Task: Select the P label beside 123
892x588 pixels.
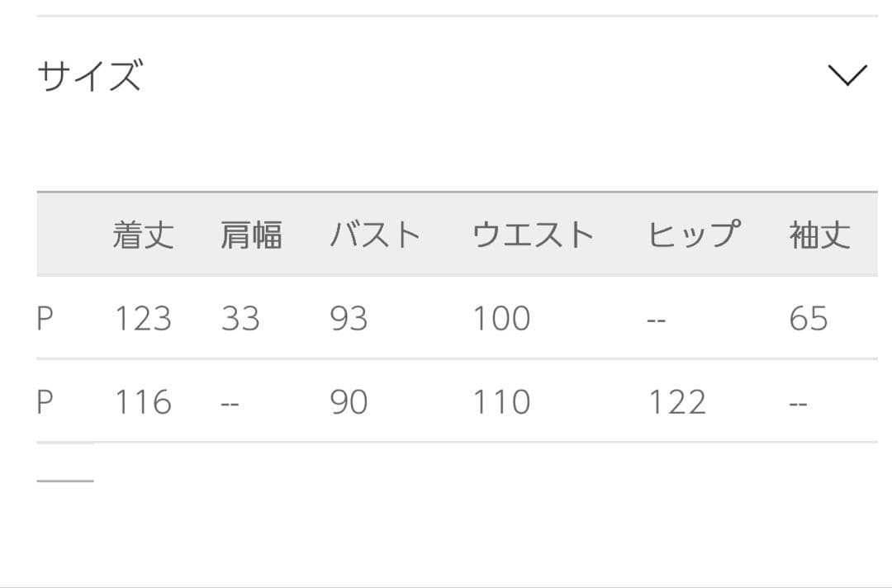Action: click(45, 319)
